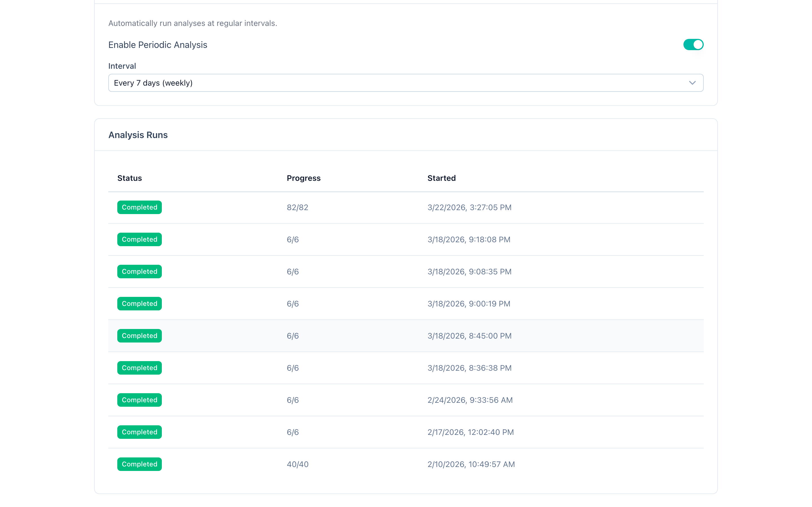Select the Analysis Runs section title
This screenshot has width=812, height=507.
tap(138, 134)
